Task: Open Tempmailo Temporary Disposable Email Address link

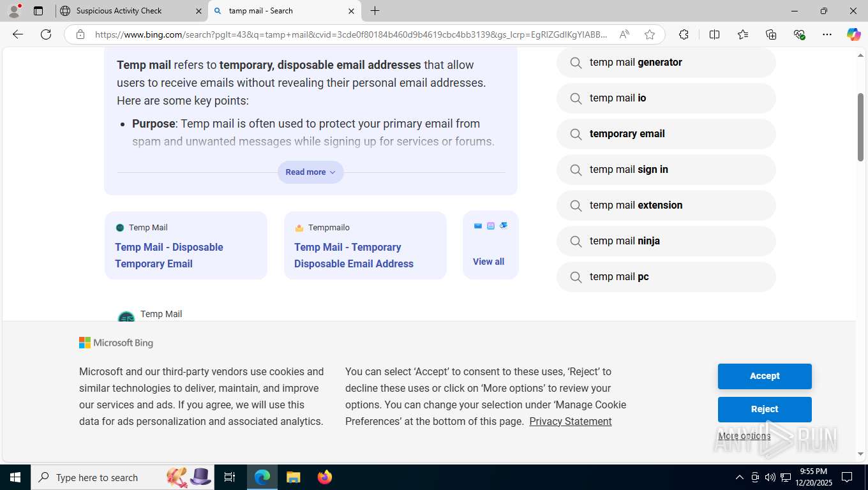Action: pyautogui.click(x=354, y=255)
